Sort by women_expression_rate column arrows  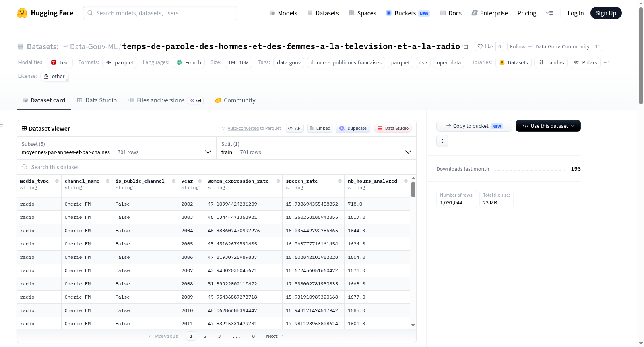(278, 181)
